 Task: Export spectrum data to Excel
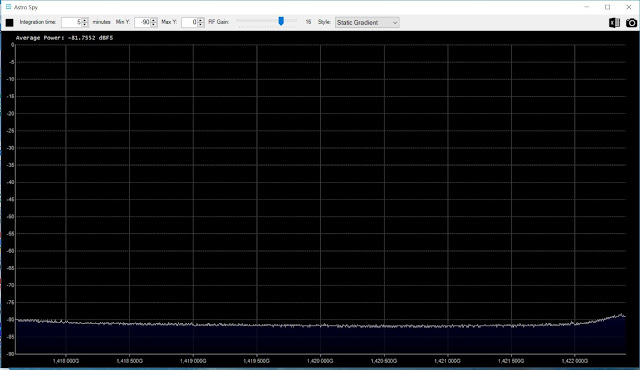[614, 23]
